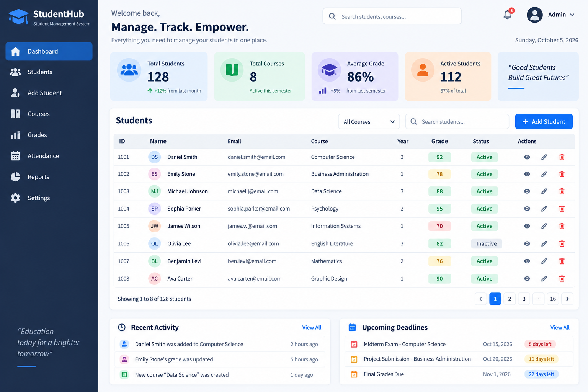Screen dimensions: 588x392
Task: Click the StudentHub graduation cap logo
Action: (18, 17)
